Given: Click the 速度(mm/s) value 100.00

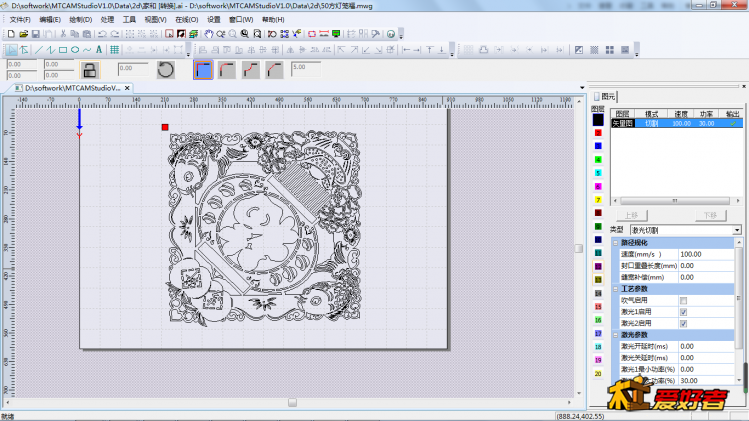Looking at the screenshot, I should pyautogui.click(x=706, y=254).
